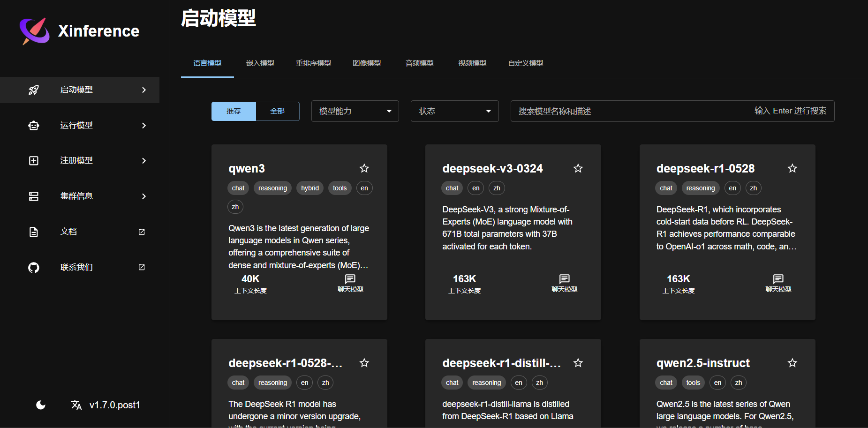
Task: Switch to the 重排序模型 tab
Action: pos(313,63)
